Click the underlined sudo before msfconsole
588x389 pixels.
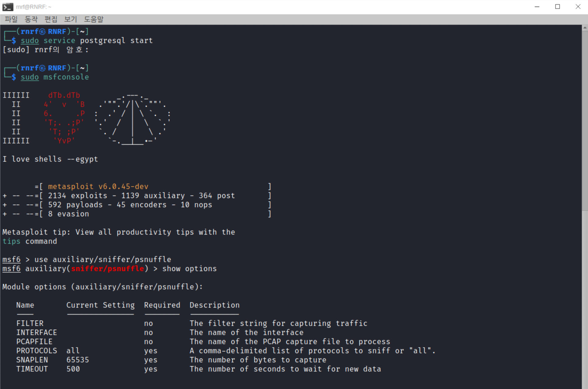pos(30,77)
